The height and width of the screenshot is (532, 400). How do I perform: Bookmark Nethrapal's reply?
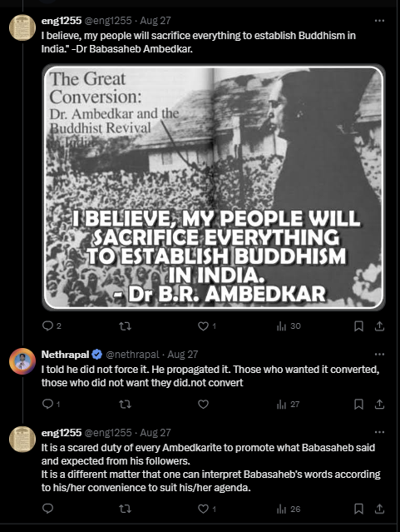coord(358,405)
